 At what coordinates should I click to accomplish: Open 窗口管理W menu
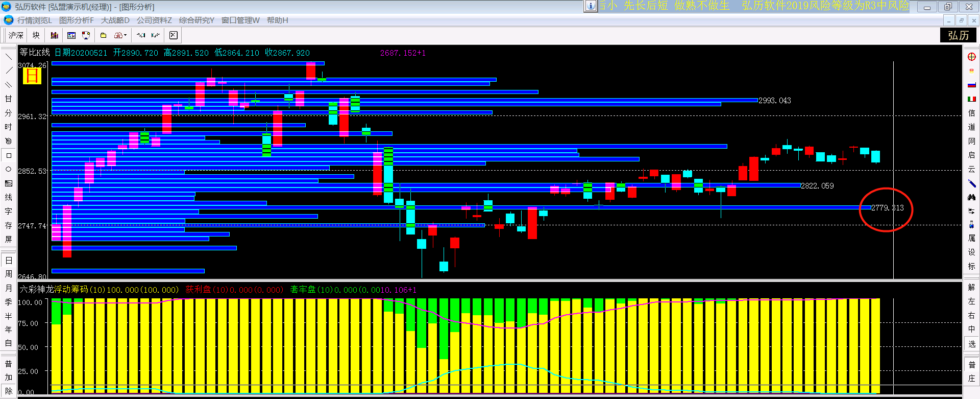click(x=240, y=20)
